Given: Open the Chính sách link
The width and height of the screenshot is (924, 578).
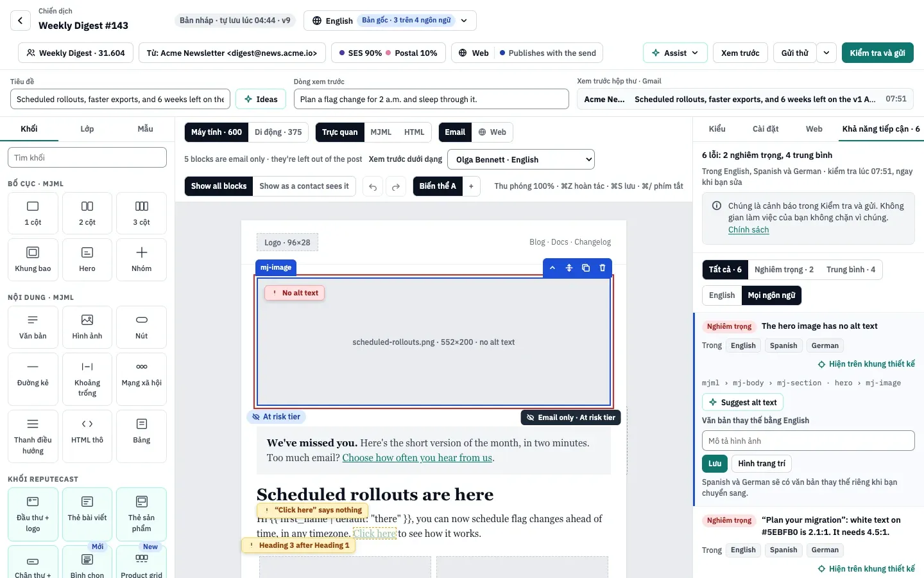Looking at the screenshot, I should (748, 230).
